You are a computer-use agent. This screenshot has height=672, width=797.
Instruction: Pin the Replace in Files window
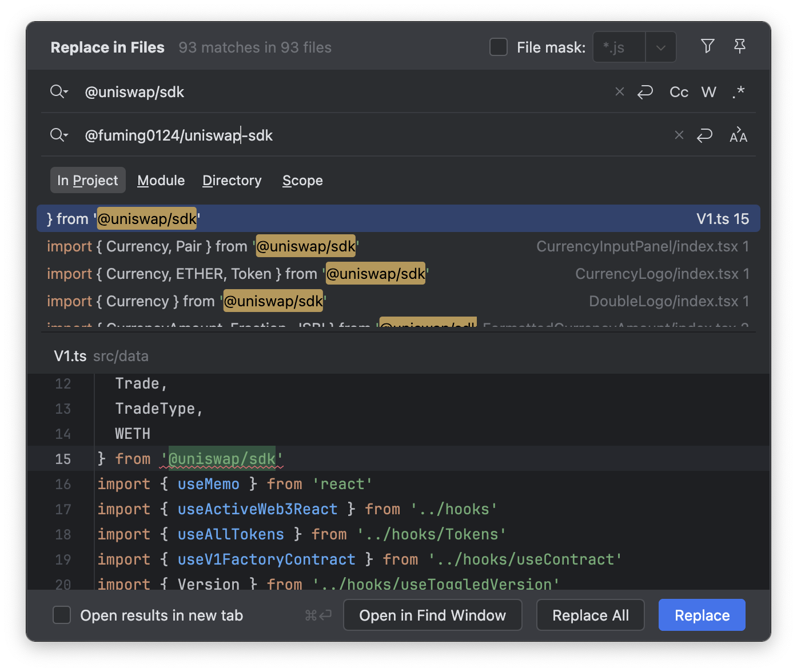(x=739, y=46)
